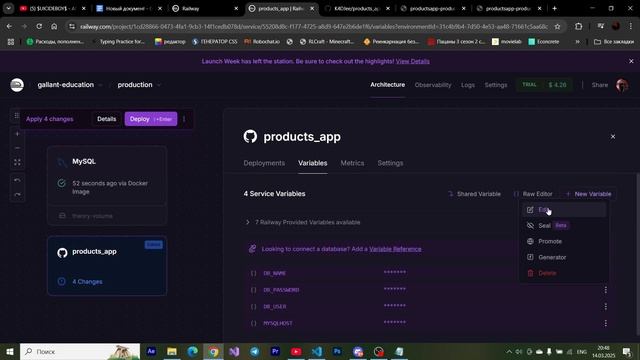Choose Seal from the context menu
This screenshot has height=360, width=640.
click(x=564, y=226)
